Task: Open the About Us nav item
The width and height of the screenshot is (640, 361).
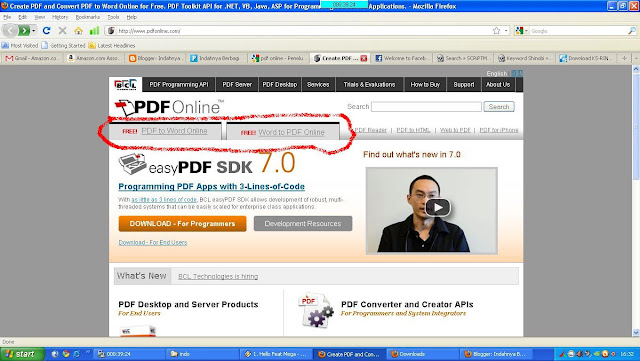Action: (x=498, y=85)
